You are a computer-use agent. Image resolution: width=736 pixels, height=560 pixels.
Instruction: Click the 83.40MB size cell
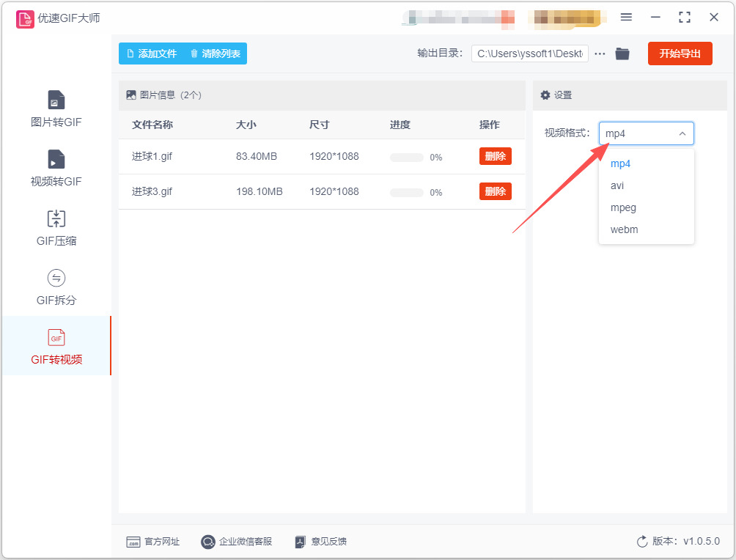[x=257, y=156]
